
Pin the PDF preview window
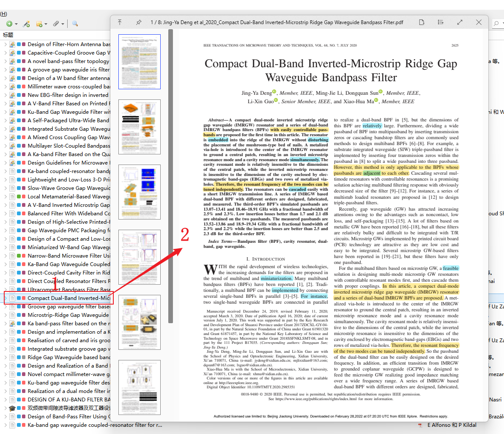[139, 22]
